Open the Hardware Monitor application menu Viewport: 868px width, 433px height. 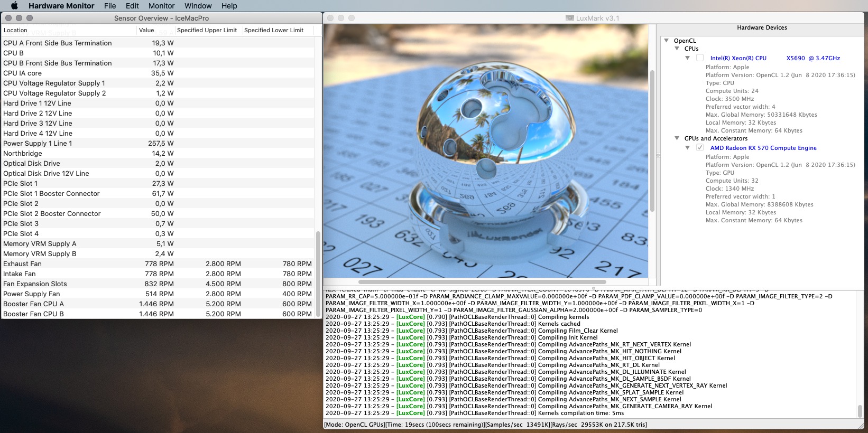(x=61, y=6)
